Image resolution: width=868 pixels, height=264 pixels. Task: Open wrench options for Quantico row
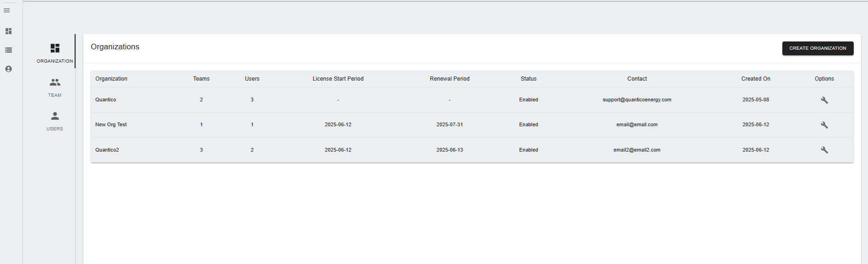tap(824, 100)
